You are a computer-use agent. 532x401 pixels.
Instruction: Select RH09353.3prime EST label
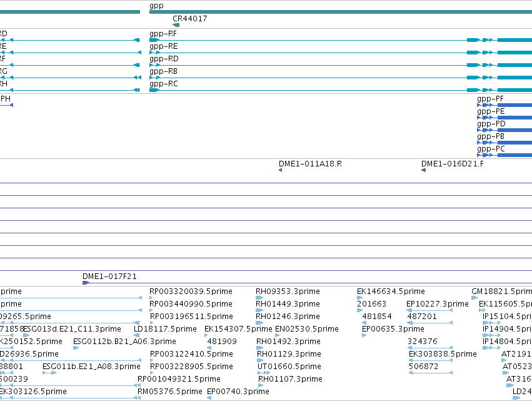tap(288, 292)
